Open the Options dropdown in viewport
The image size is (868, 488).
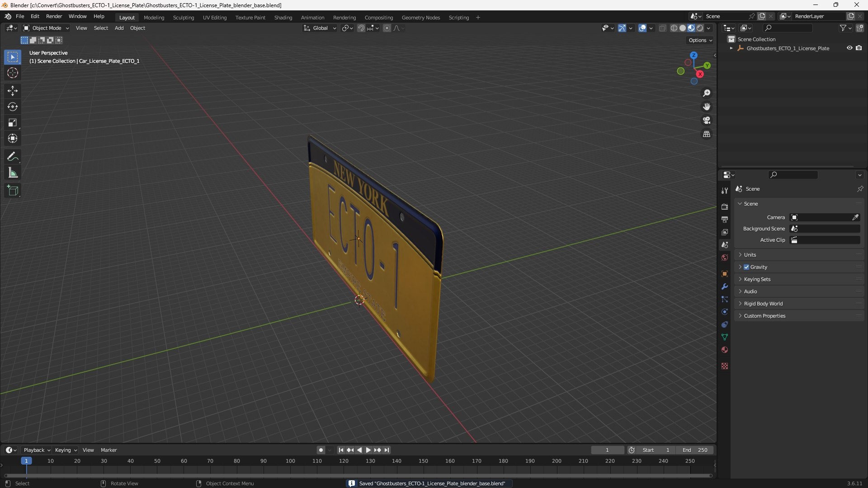tap(700, 40)
